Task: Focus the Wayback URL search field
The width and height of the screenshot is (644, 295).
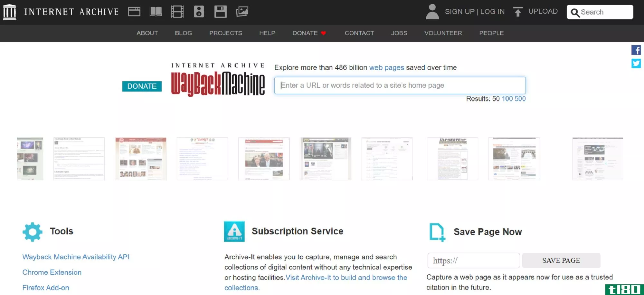Action: (400, 85)
